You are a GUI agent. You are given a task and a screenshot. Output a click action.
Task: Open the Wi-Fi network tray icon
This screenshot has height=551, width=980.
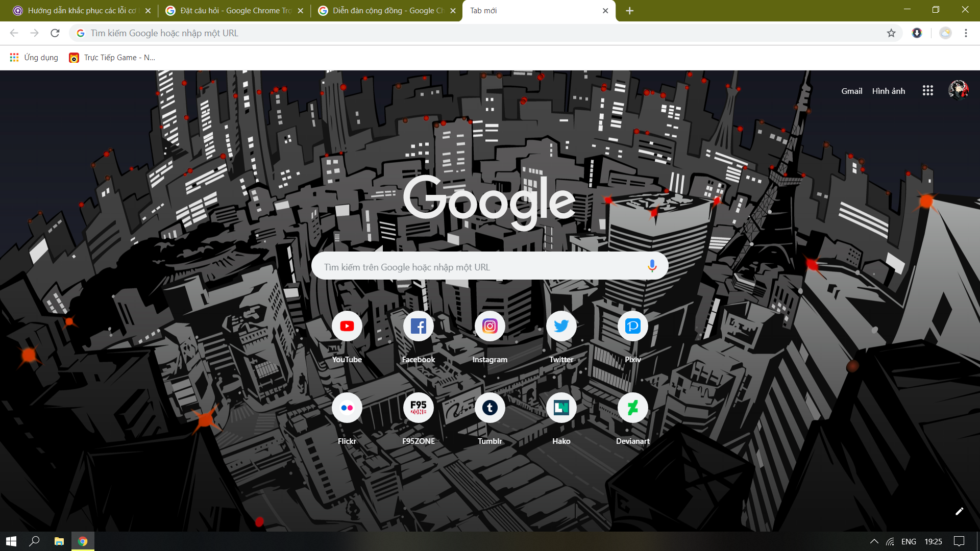890,541
